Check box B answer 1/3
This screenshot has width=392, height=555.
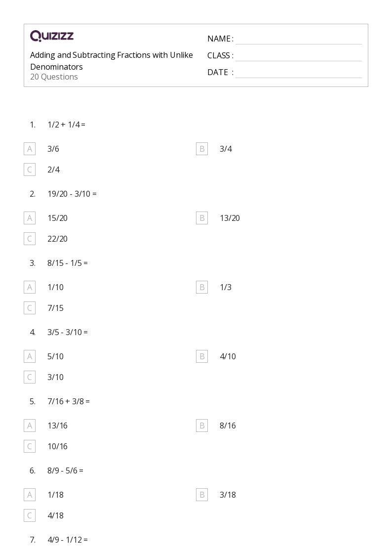click(x=202, y=288)
